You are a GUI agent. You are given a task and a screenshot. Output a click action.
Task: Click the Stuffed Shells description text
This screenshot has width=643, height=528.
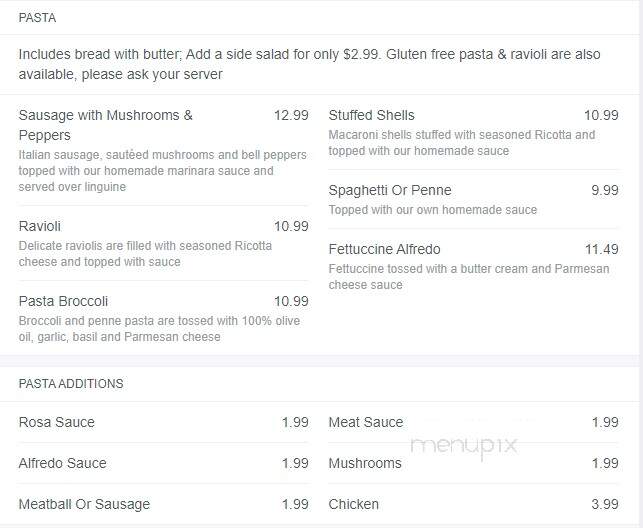click(x=462, y=143)
